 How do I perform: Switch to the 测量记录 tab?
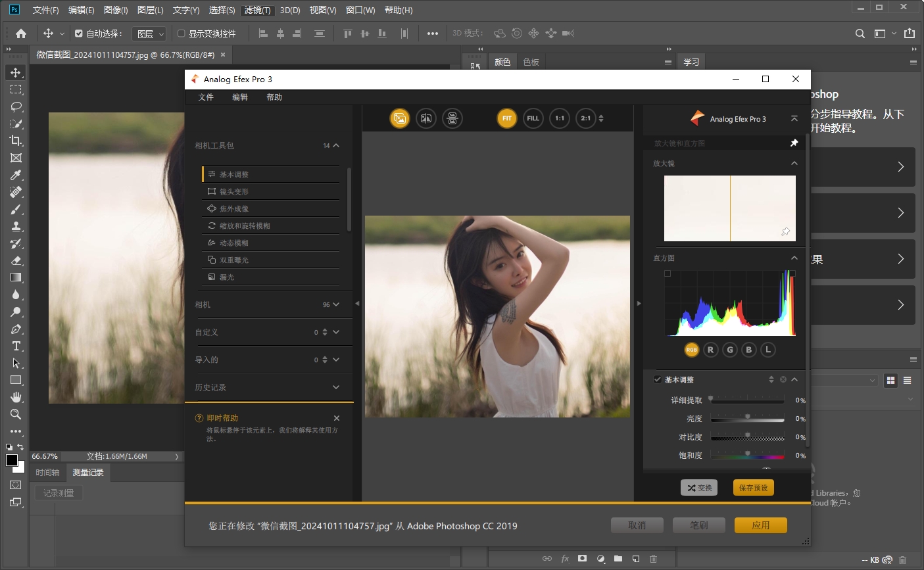pyautogui.click(x=88, y=472)
